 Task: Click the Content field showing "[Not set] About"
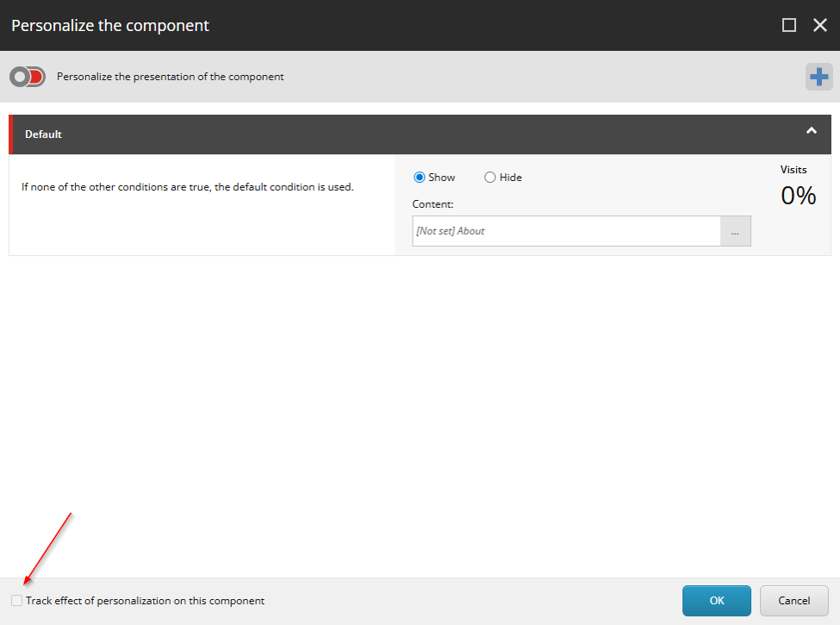coord(565,231)
